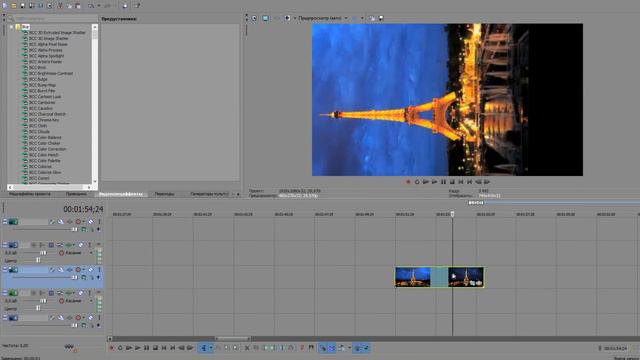Click compositing mode icon on first track
Screen dimensions: 640x360
pyautogui.click(x=84, y=229)
